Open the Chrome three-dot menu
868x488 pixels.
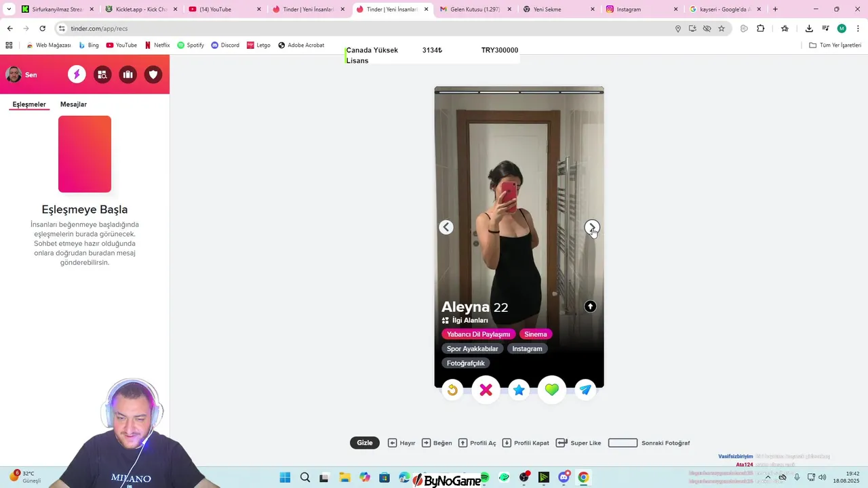coord(857,28)
